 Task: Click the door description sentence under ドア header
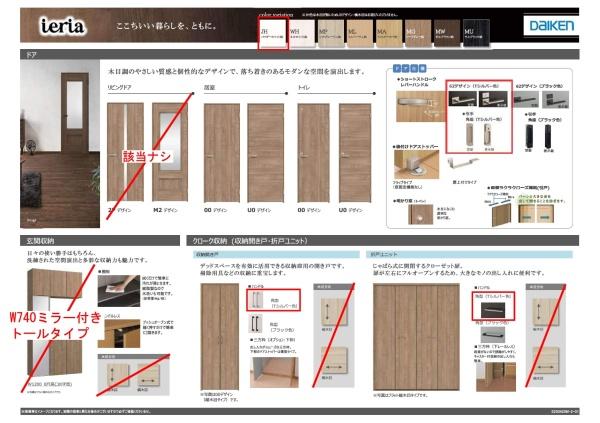pos(237,72)
